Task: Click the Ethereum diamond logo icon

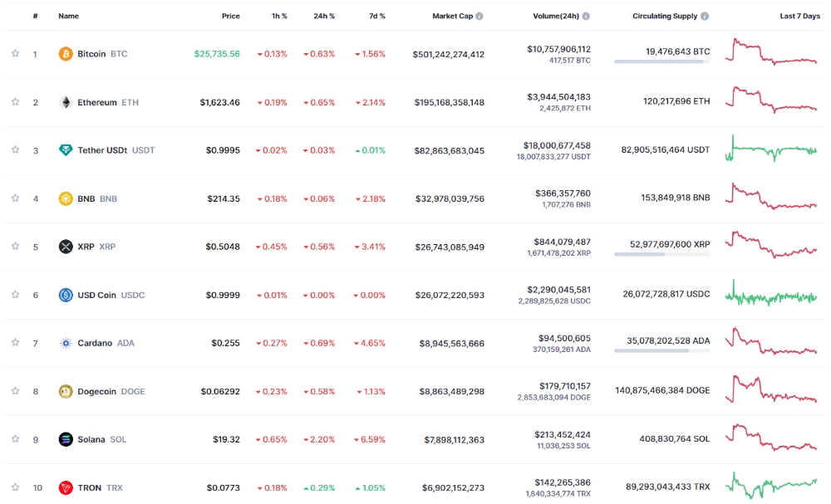Action: [66, 102]
